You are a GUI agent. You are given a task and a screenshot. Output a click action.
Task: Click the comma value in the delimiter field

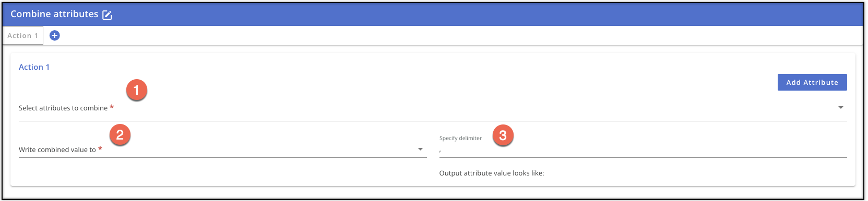click(441, 151)
